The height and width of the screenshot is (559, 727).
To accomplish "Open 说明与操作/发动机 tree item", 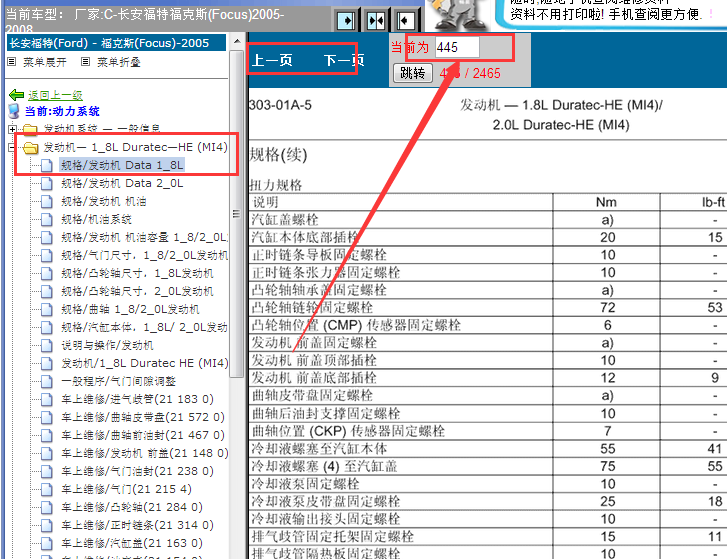I will pyautogui.click(x=107, y=345).
